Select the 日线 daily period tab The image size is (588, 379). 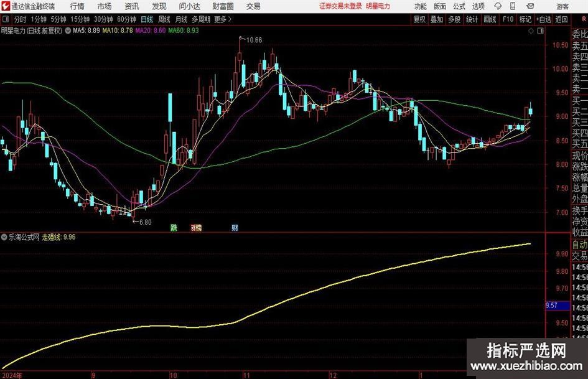pyautogui.click(x=147, y=19)
